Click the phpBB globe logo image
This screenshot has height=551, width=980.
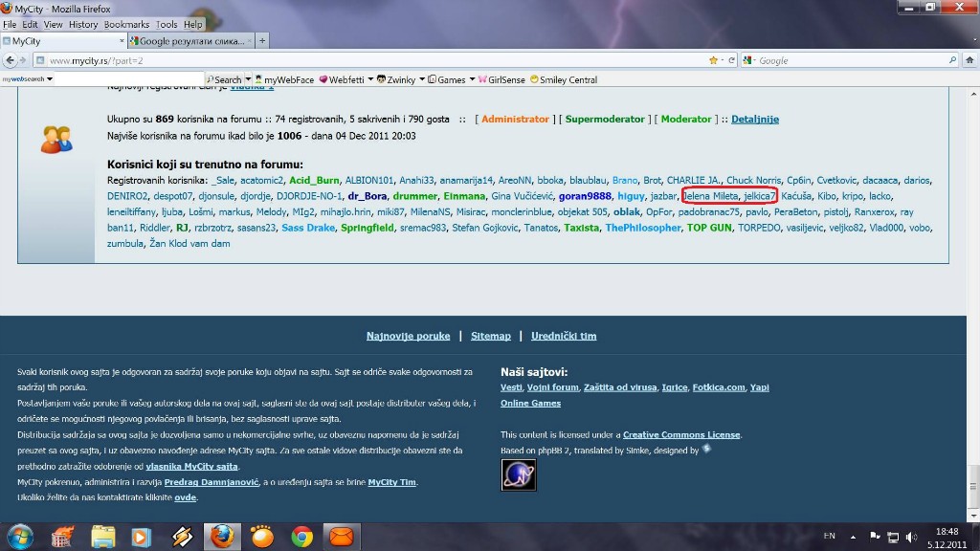click(x=518, y=475)
